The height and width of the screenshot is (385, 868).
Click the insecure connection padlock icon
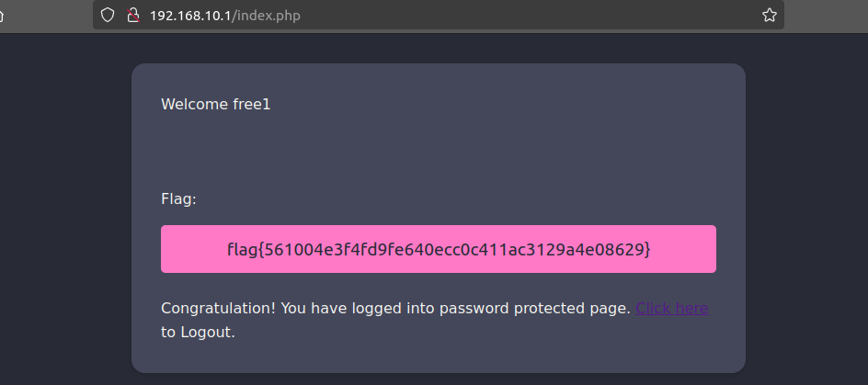pyautogui.click(x=132, y=15)
